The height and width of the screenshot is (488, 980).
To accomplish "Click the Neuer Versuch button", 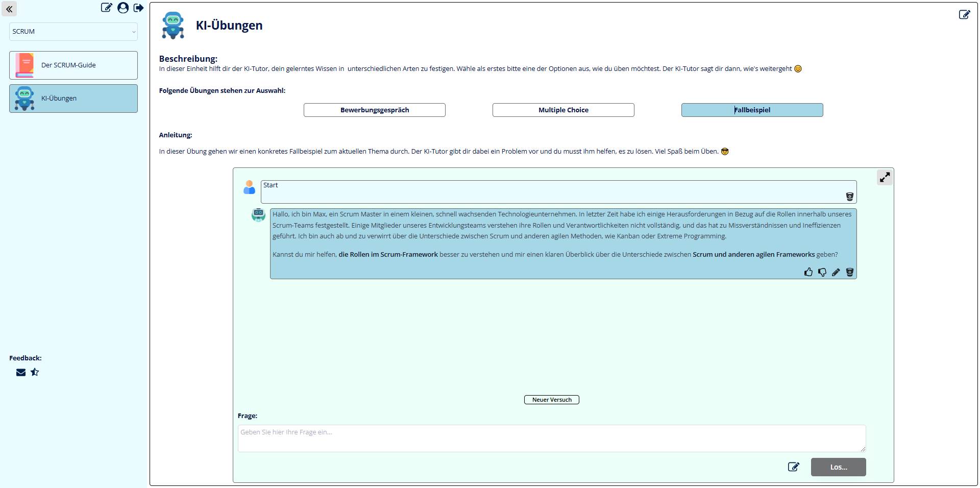I will tap(552, 400).
